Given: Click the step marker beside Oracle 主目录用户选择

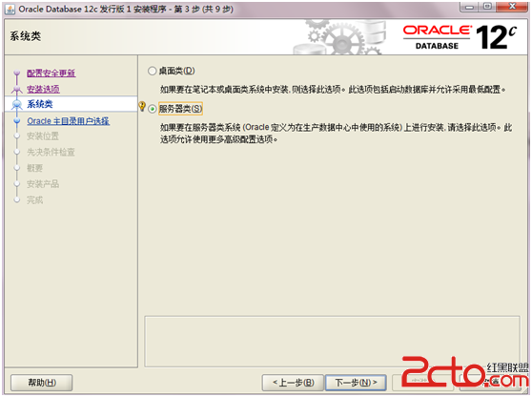Looking at the screenshot, I should [16, 121].
